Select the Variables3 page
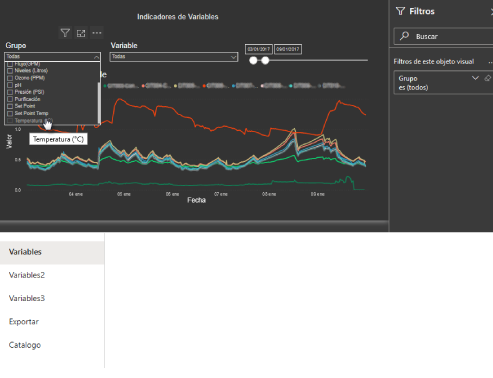The image size is (493, 378). (x=27, y=298)
